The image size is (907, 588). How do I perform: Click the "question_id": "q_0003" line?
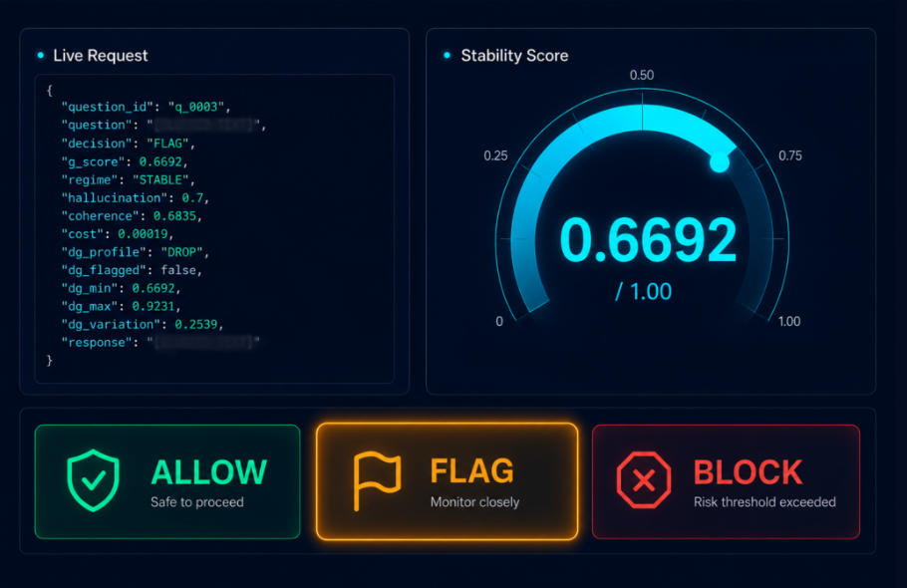pos(147,107)
